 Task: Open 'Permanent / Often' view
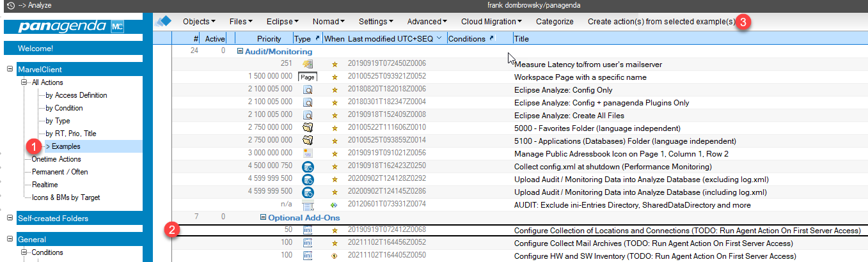pyautogui.click(x=60, y=172)
